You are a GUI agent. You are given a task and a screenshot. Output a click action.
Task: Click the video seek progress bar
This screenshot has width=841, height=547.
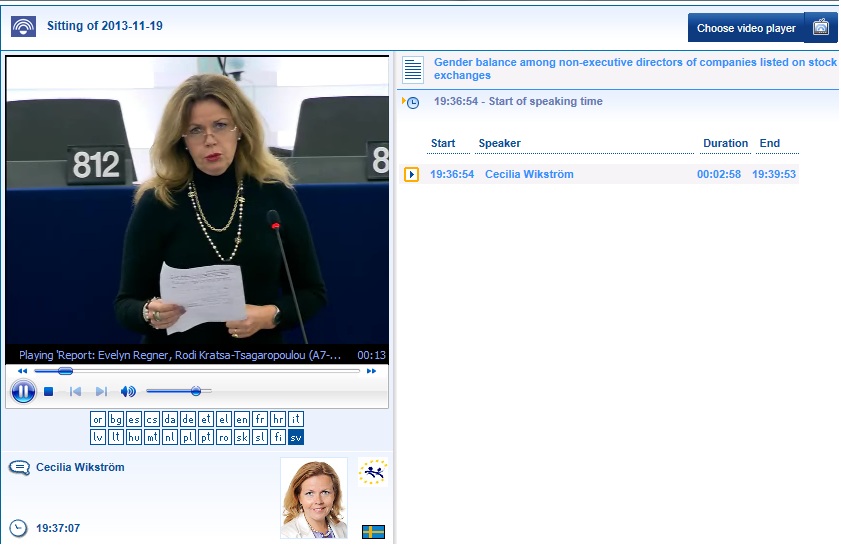click(197, 371)
